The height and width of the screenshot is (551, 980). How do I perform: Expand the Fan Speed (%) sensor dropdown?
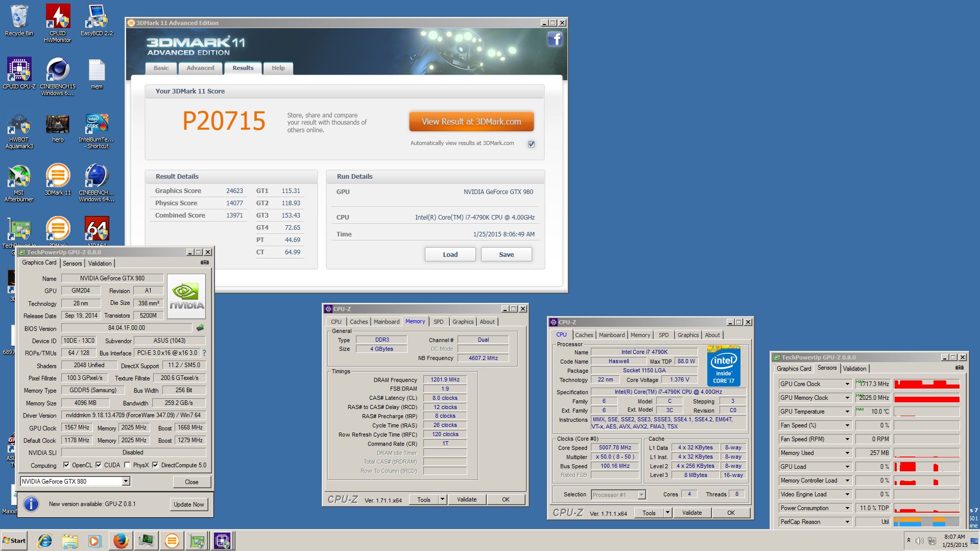click(847, 425)
